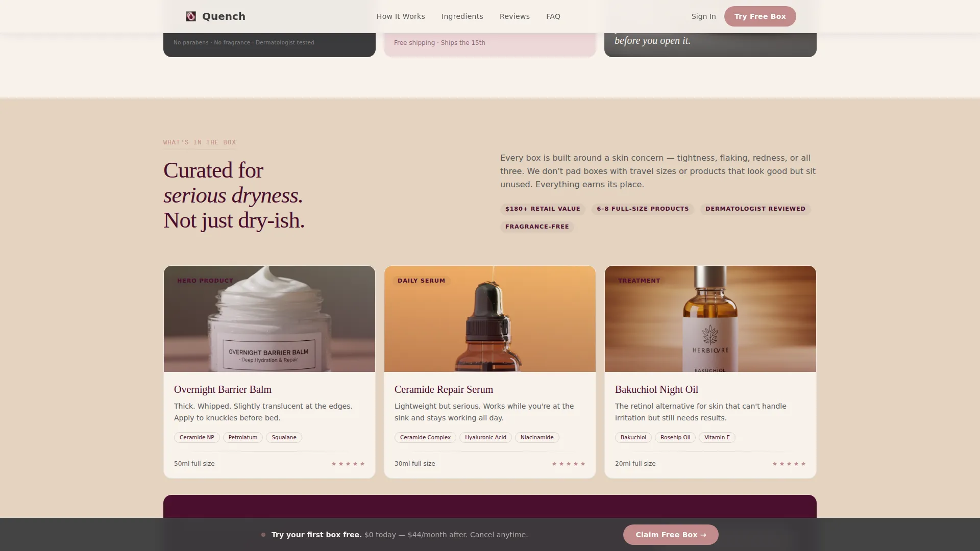Click the Ceramide Repair Serum title
980x551 pixels.
[444, 389]
